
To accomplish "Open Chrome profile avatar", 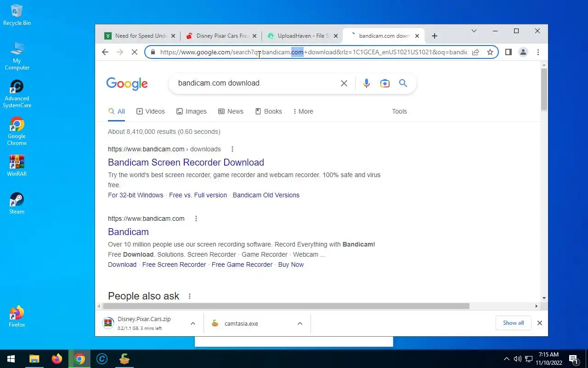I will point(523,52).
